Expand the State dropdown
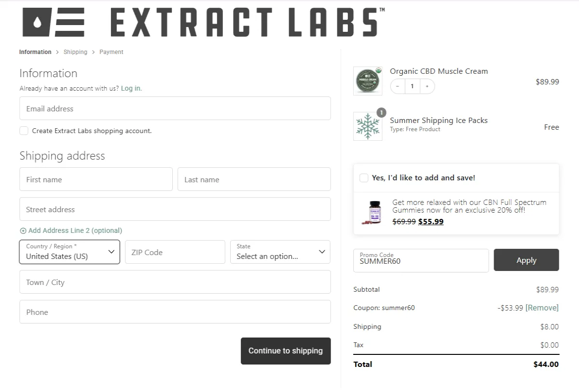 point(280,252)
